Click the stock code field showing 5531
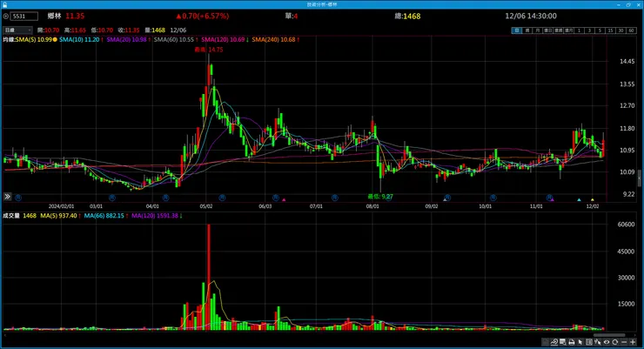Viewport: 644px width, 349px height. [x=24, y=16]
